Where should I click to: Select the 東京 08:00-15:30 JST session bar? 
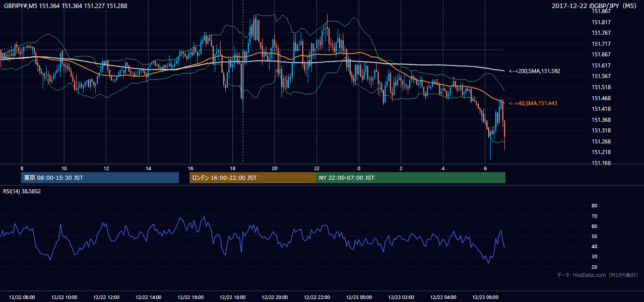[x=100, y=178]
